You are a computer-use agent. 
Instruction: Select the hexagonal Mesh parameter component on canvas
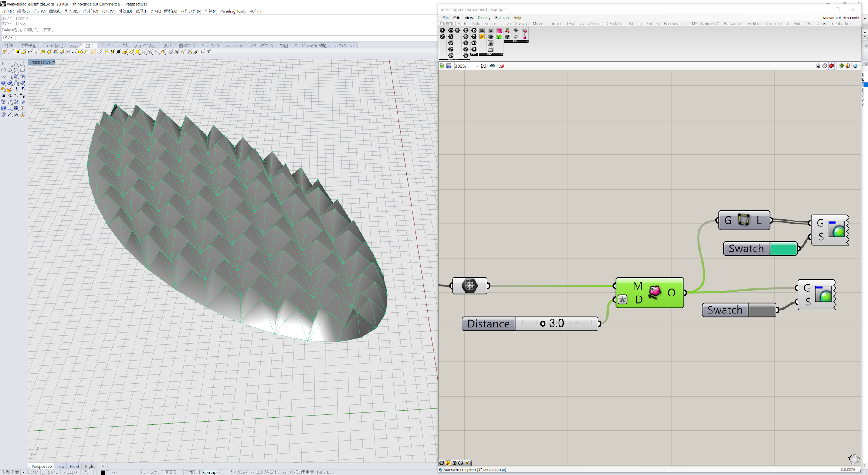[470, 285]
